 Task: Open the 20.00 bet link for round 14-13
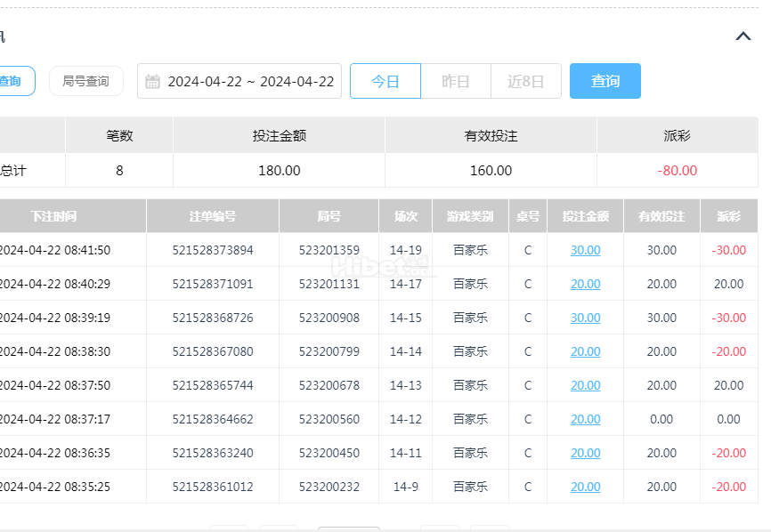[585, 385]
